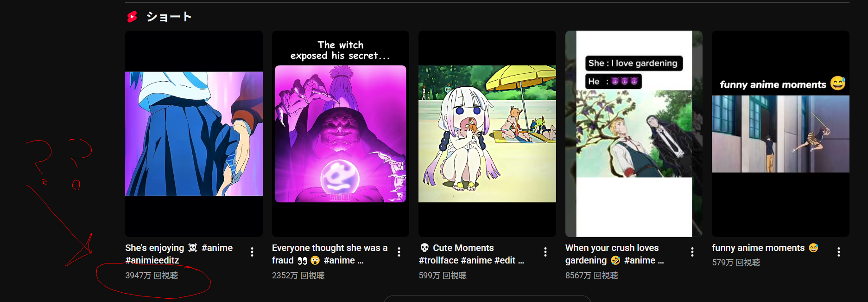Open three-dot menu for "funny anime moments"
This screenshot has width=868, height=302.
[x=839, y=252]
